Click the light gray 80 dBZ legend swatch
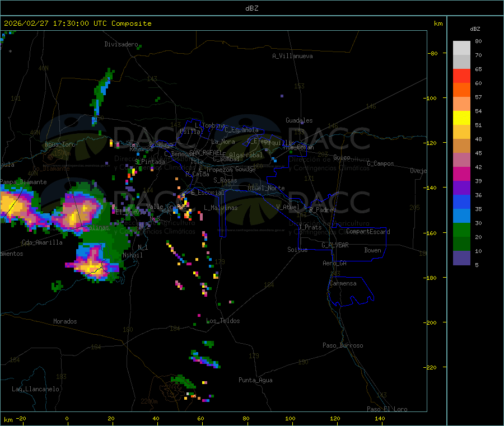Viewport: 504px width, 426px height. click(x=461, y=48)
